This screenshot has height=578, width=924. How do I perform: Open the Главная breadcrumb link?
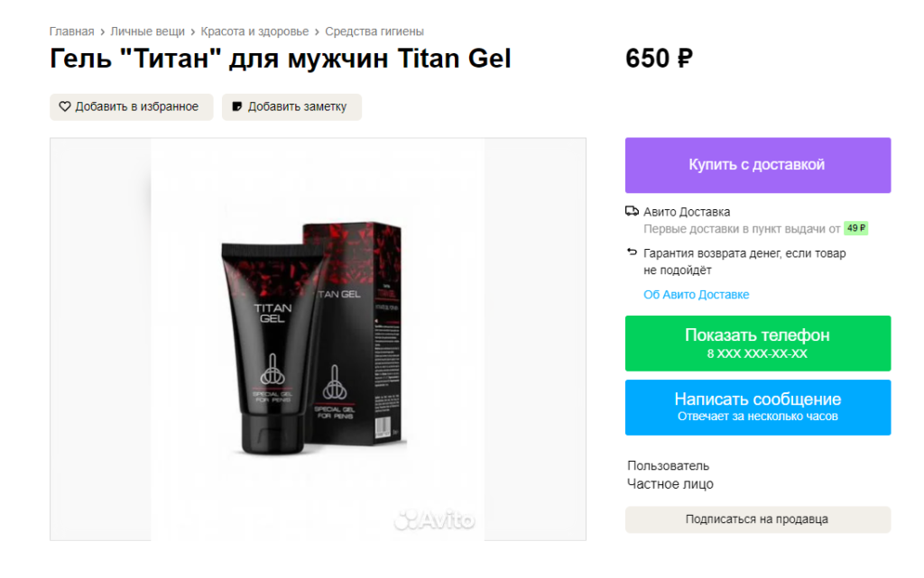(71, 32)
